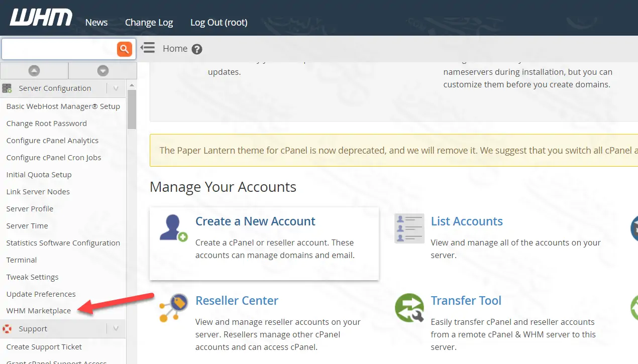Open the News menu item
638x364 pixels.
(x=96, y=22)
